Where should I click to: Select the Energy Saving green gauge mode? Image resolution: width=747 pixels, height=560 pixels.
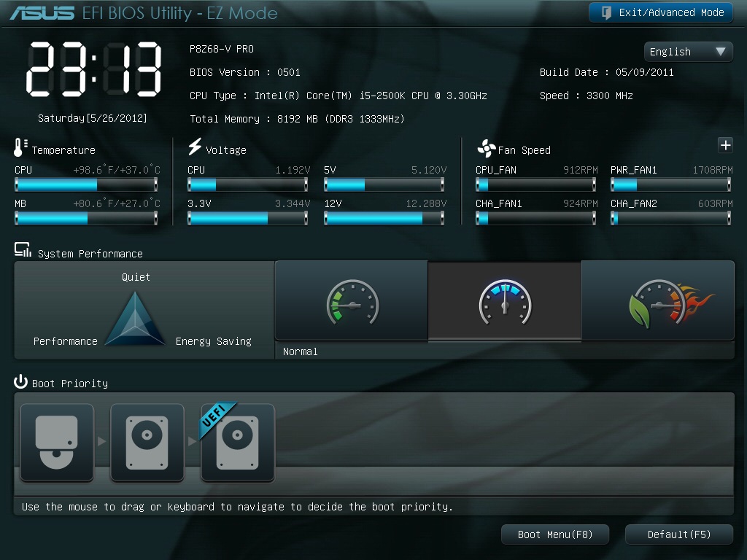click(x=352, y=301)
